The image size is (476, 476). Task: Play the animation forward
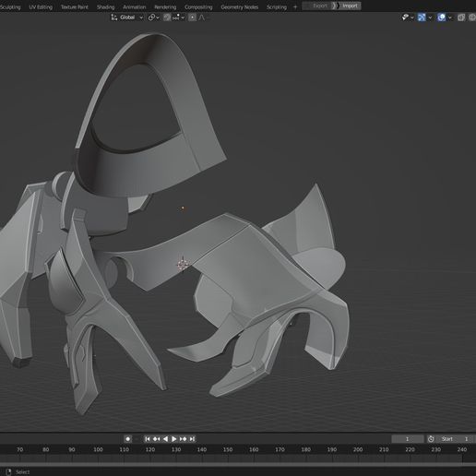pos(173,439)
